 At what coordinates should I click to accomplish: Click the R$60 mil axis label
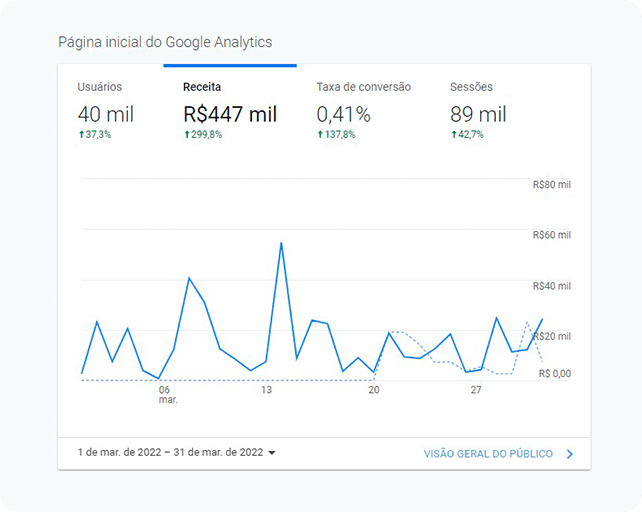pyautogui.click(x=552, y=235)
